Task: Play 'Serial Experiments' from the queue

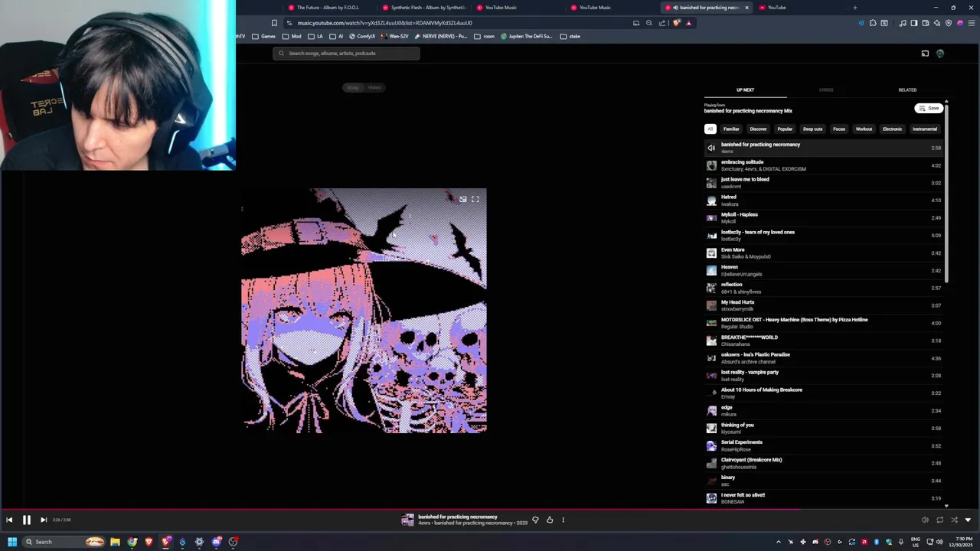Action: click(825, 445)
